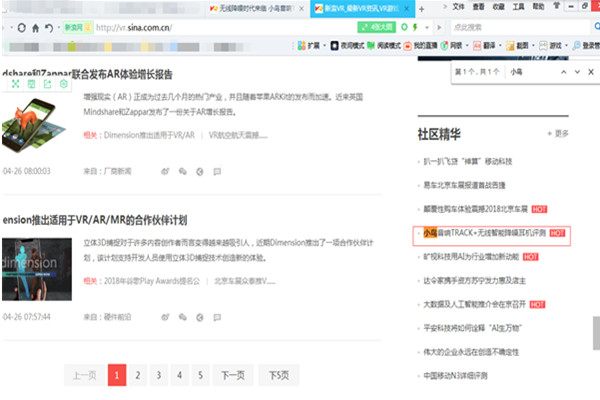Click the fullscreen icon on the image hover toolbar
Screen dimensions: 600x400
[x=17, y=84]
